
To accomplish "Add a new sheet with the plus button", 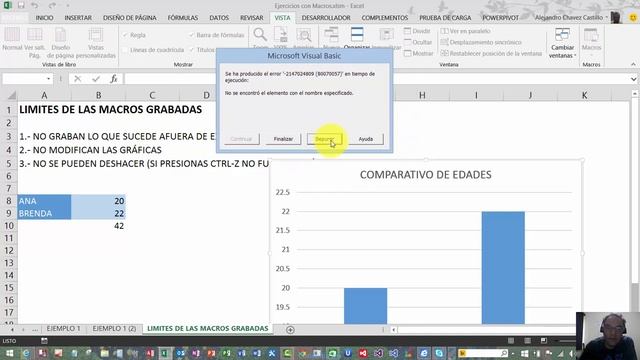I will tap(290, 329).
